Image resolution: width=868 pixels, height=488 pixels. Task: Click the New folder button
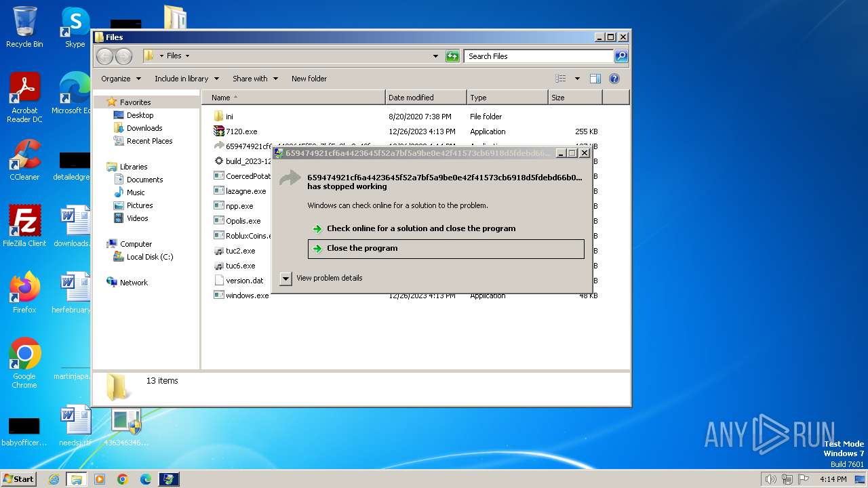click(309, 79)
